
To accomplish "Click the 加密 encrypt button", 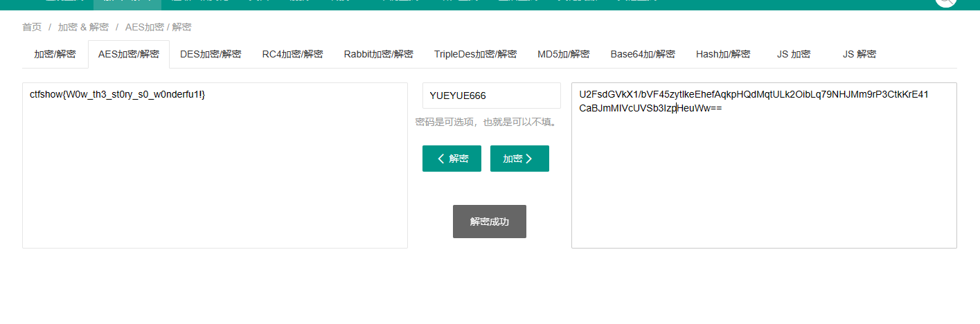I will pyautogui.click(x=519, y=159).
